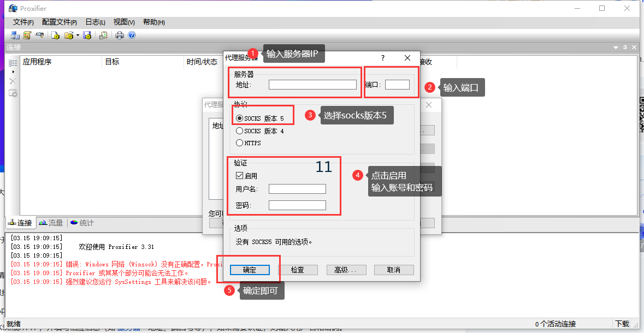Click status bar '0 个活动连接'
The width and height of the screenshot is (644, 333).
coord(556,324)
